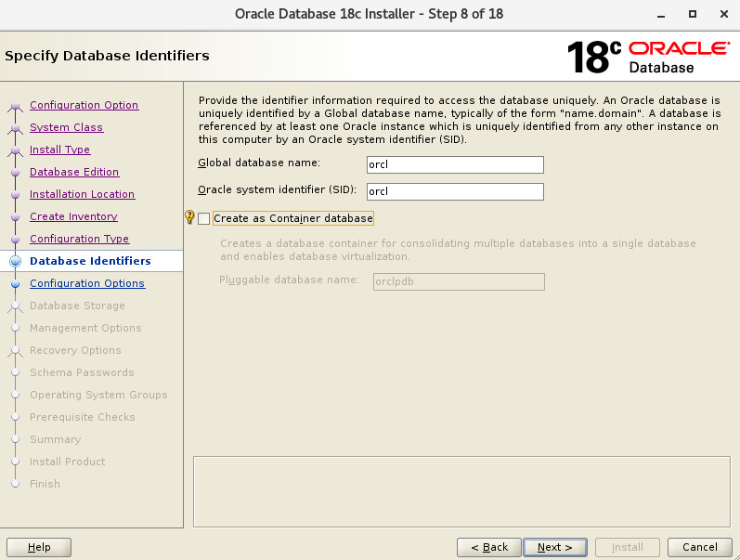740x560 pixels.
Task: Jump to Create Inventory step
Action: coord(73,216)
